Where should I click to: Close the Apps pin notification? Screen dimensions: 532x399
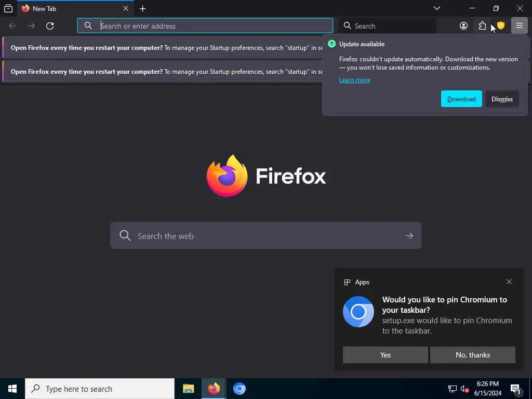[509, 282]
